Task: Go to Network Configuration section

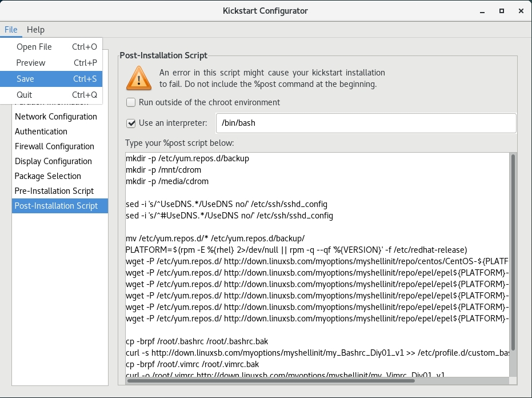Action: (56, 117)
